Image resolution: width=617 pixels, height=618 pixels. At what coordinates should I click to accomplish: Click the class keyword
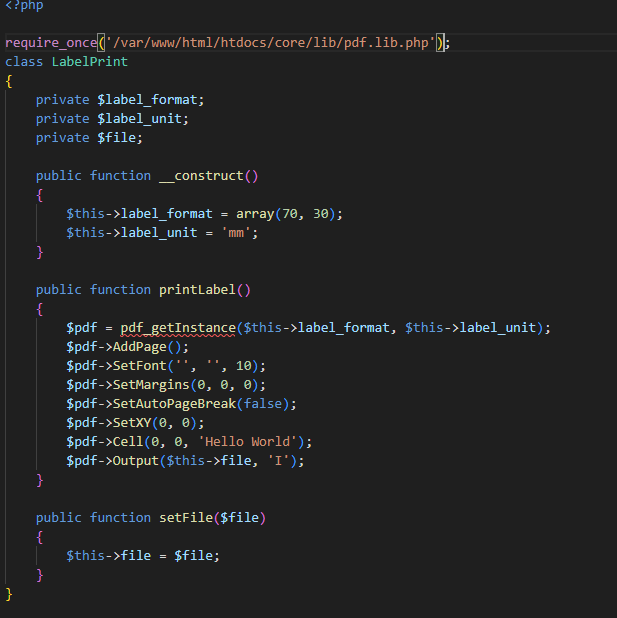click(x=24, y=61)
